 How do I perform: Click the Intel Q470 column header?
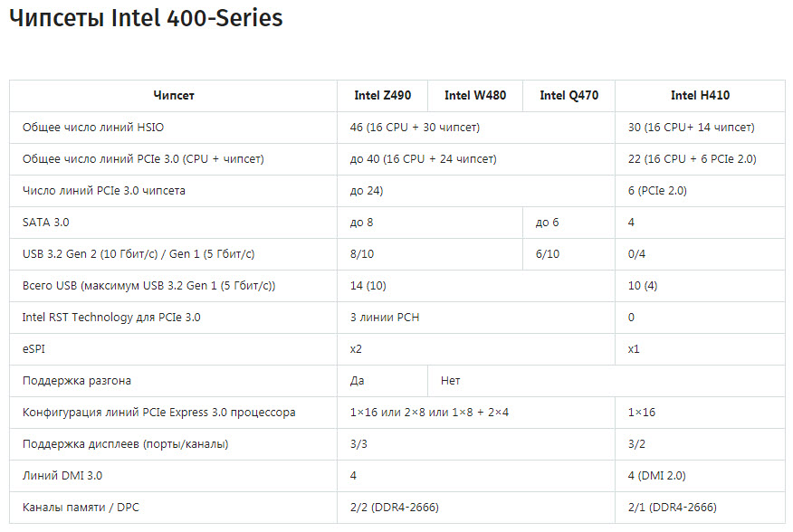[568, 96]
